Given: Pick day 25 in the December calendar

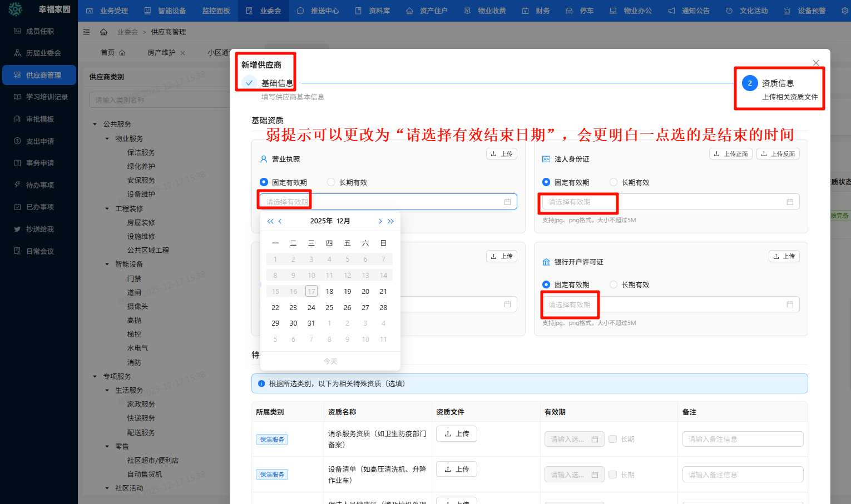Looking at the screenshot, I should coord(329,307).
